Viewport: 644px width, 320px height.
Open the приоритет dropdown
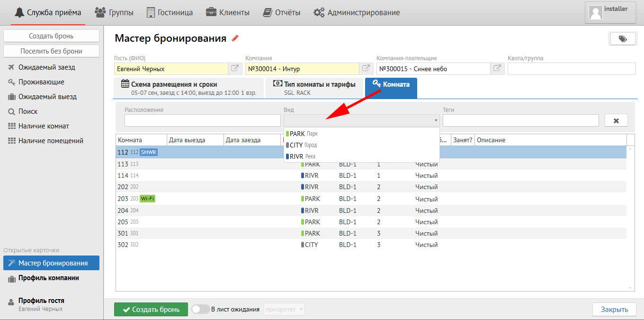[x=284, y=309]
